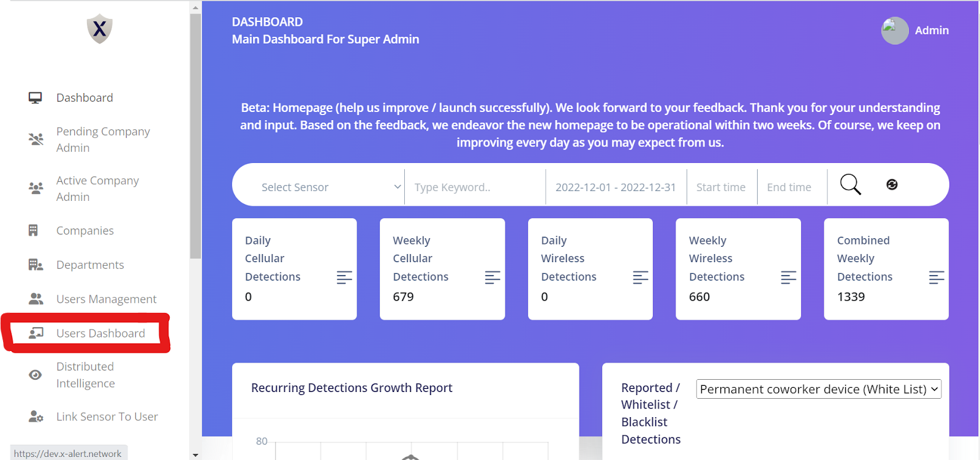Open Weekly Wireless Detections list icon
This screenshot has height=460, width=980.
[x=788, y=277]
